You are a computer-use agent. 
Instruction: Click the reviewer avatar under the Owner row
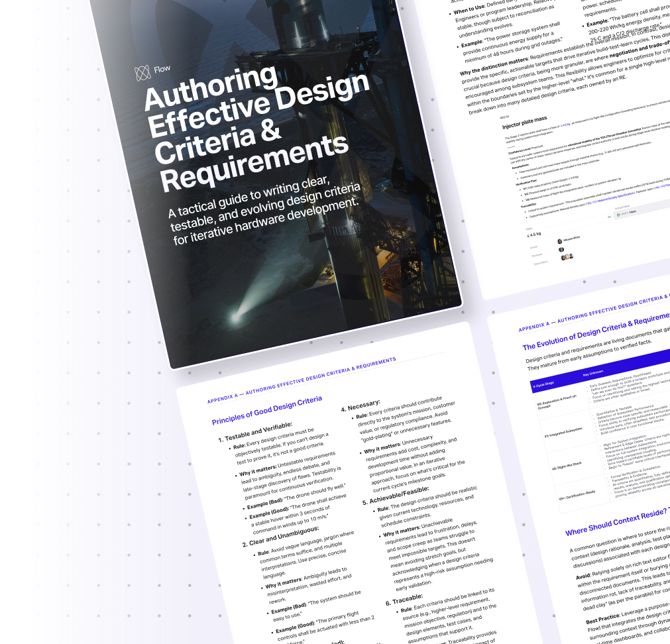pos(560,250)
